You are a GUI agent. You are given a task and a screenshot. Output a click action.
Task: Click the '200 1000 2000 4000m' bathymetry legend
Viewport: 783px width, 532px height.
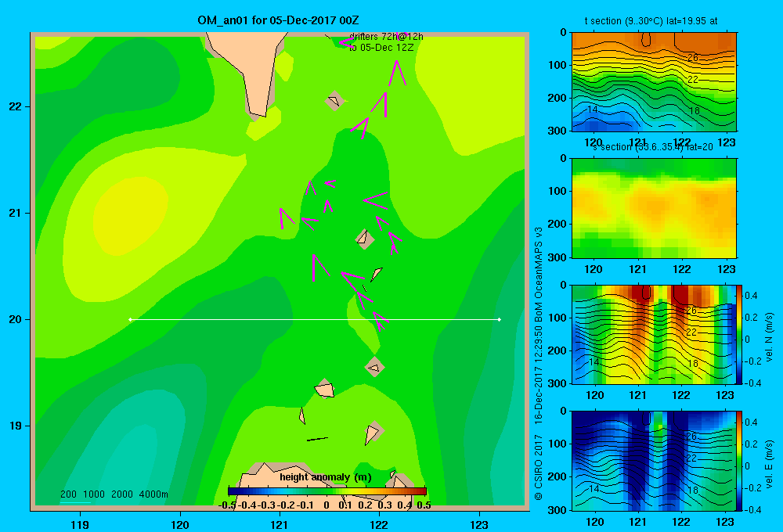[114, 494]
